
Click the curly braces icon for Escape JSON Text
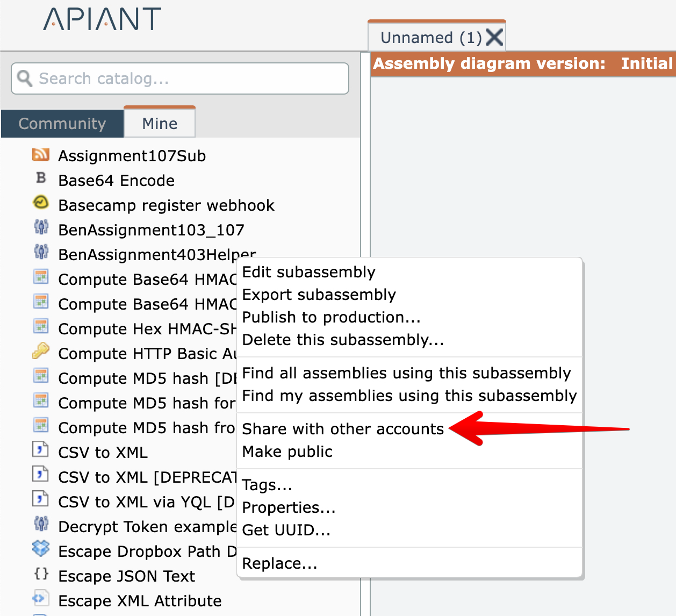pyautogui.click(x=41, y=574)
